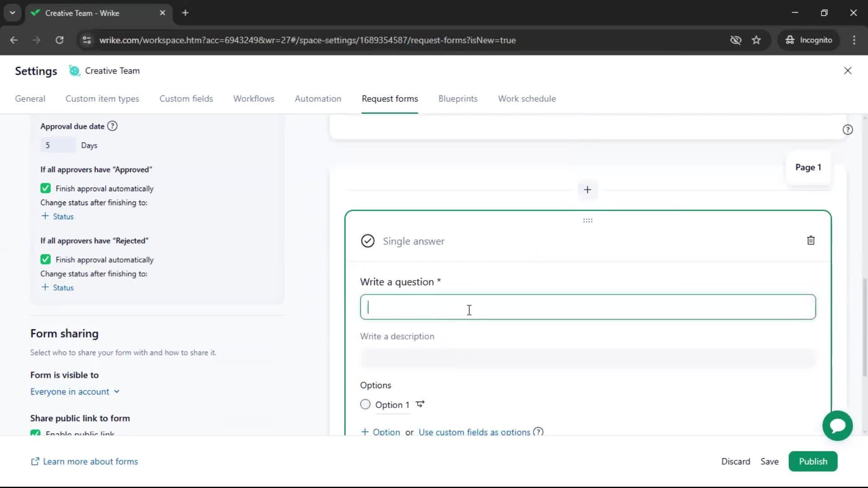The width and height of the screenshot is (868, 488).
Task: Add another answer via + Option link
Action: [x=381, y=432]
